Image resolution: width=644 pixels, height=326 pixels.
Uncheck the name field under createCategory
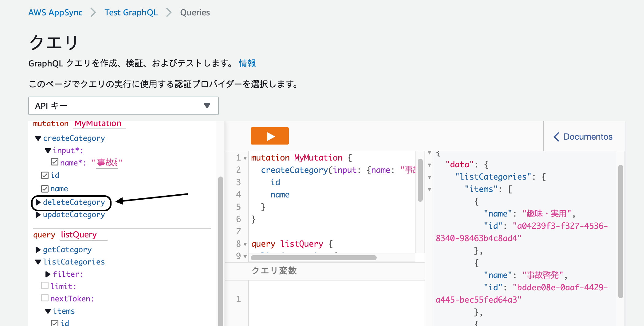45,189
